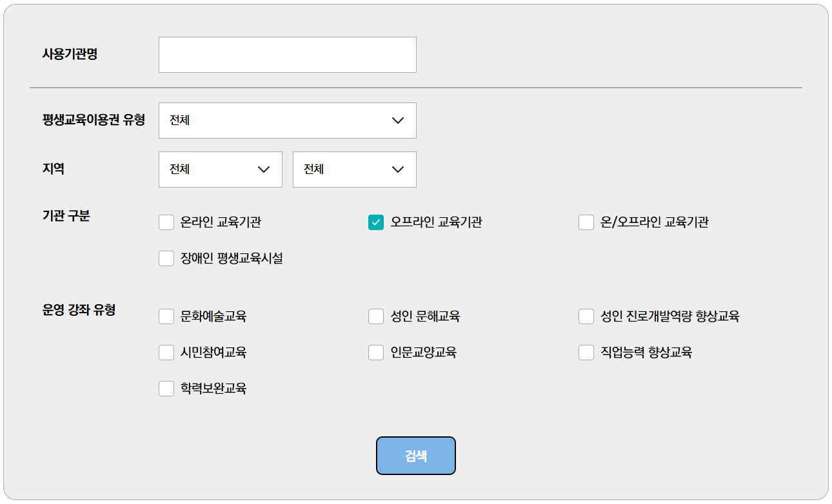832x504 pixels.
Task: Enable 성인 진로개발역량 향상교육 filter
Action: [586, 316]
